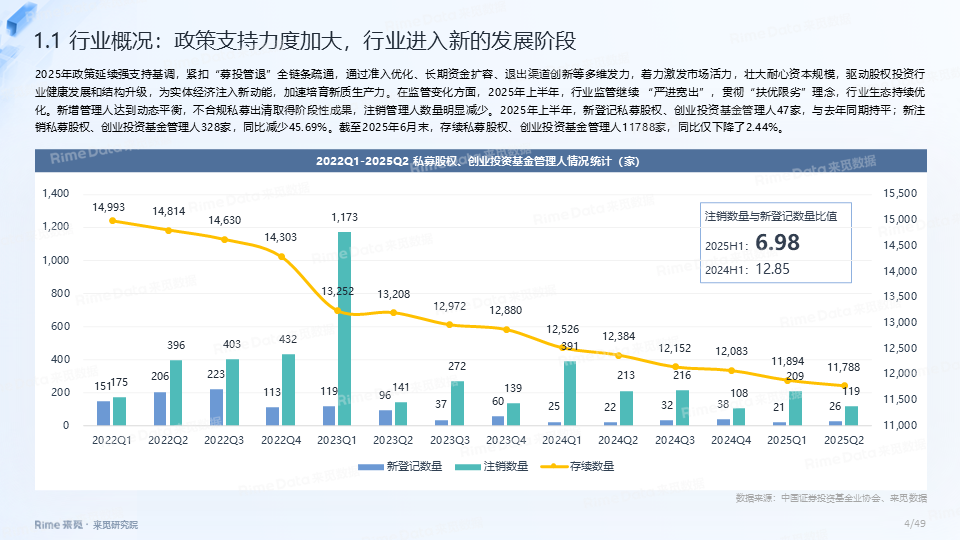Click the 2022Q3 bar value 403
This screenshot has height=540, width=960.
[x=232, y=345]
